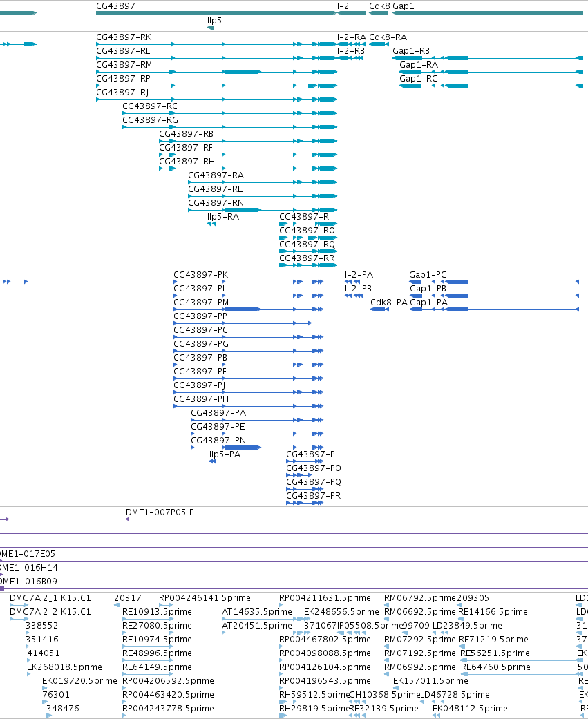Click transcript label CG43897-RL
588x719 pixels.
pos(123,51)
